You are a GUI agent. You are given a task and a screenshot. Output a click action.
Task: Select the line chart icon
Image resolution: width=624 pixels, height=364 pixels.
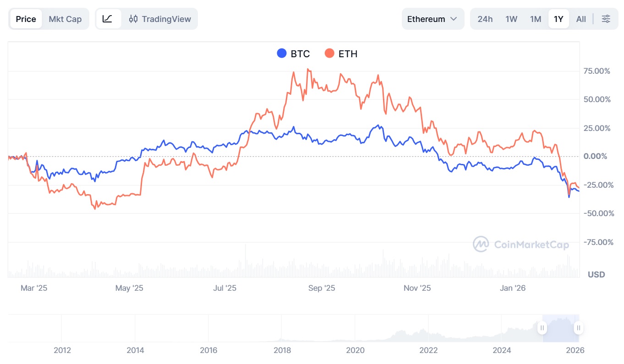click(108, 19)
